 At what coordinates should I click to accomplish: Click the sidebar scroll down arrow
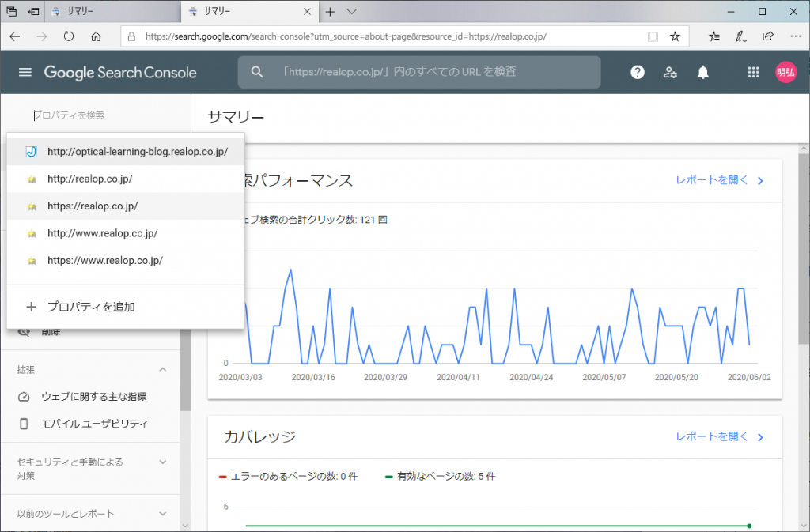[x=185, y=526]
